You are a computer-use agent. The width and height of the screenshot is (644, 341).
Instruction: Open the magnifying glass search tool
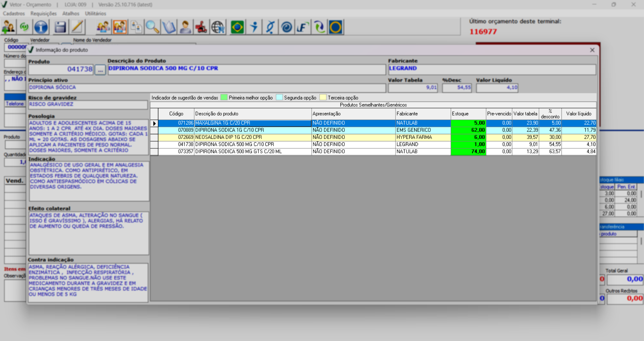[152, 27]
